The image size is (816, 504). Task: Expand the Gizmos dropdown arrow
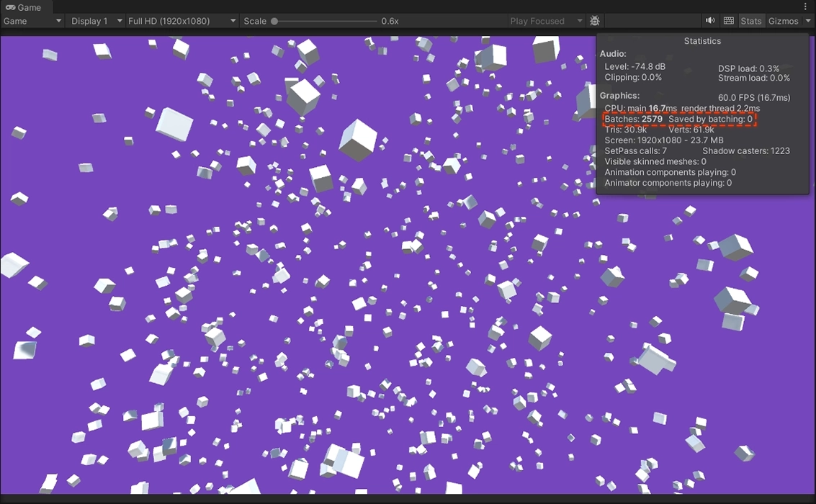pyautogui.click(x=808, y=21)
